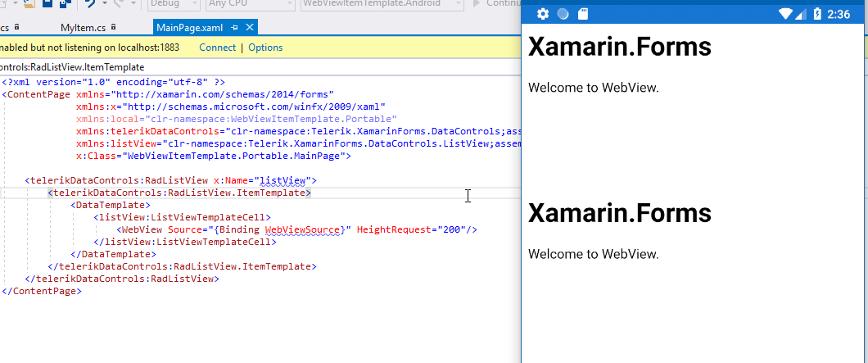Open the WebViewItemTemplate.Android startup project dropdown
This screenshot has width=868, height=363.
(382, 4)
